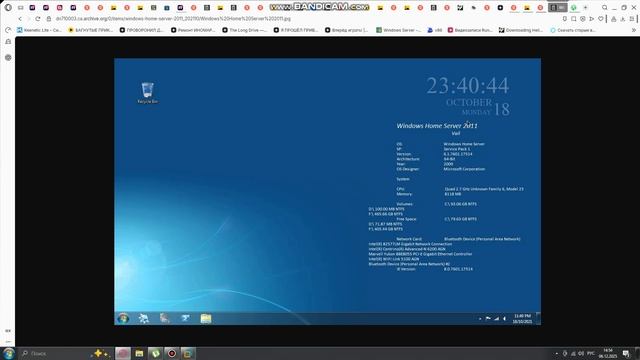Open the search tabs magnifier
This screenshot has height=360, width=640.
(x=604, y=7)
